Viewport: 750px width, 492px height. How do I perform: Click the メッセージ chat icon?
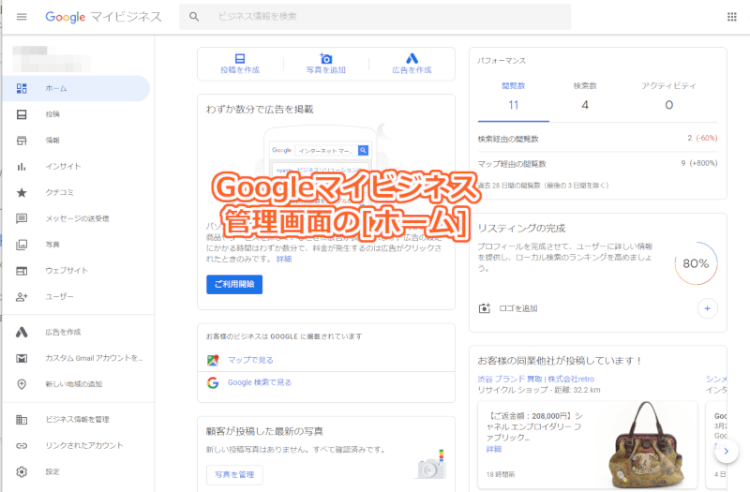pos(22,219)
